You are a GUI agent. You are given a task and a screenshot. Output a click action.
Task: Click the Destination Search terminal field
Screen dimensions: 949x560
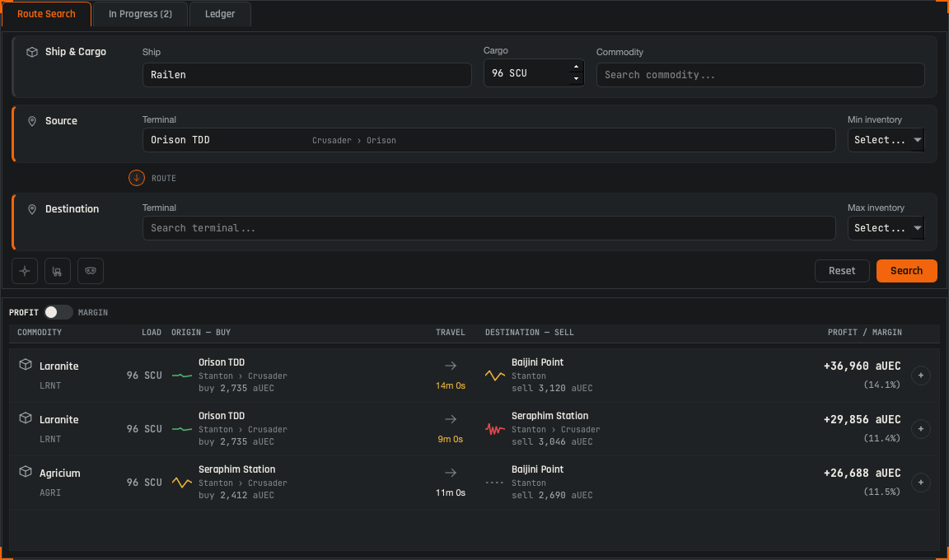pos(489,228)
